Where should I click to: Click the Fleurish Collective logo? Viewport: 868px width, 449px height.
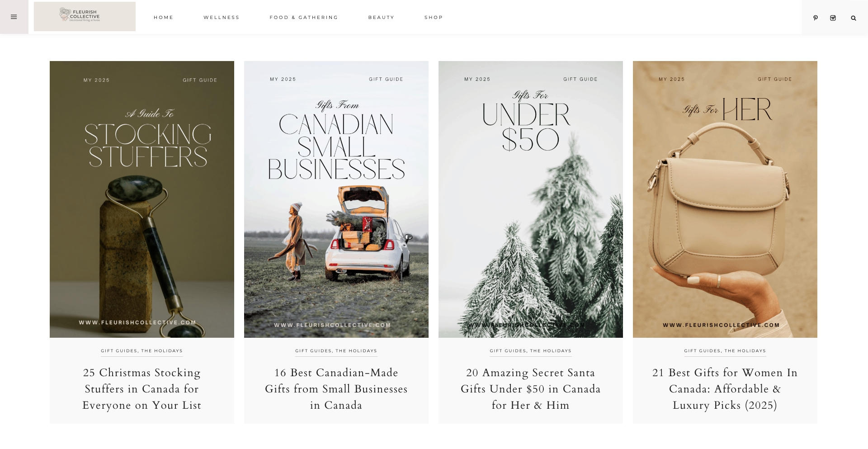[x=85, y=16]
